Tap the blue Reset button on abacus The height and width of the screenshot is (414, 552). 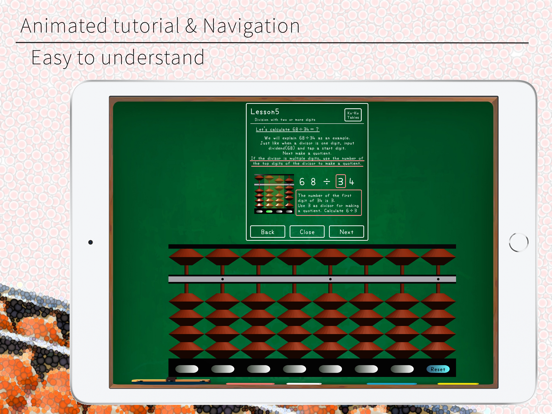click(x=438, y=369)
